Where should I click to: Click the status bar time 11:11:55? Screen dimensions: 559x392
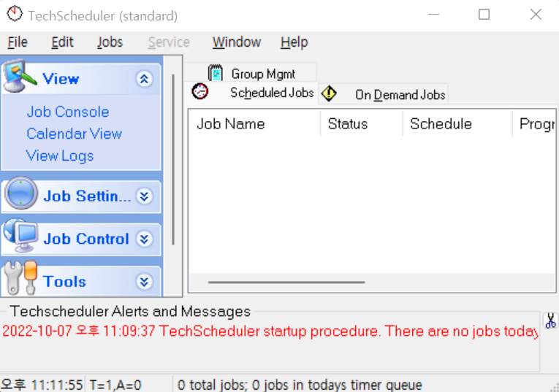coord(42,385)
